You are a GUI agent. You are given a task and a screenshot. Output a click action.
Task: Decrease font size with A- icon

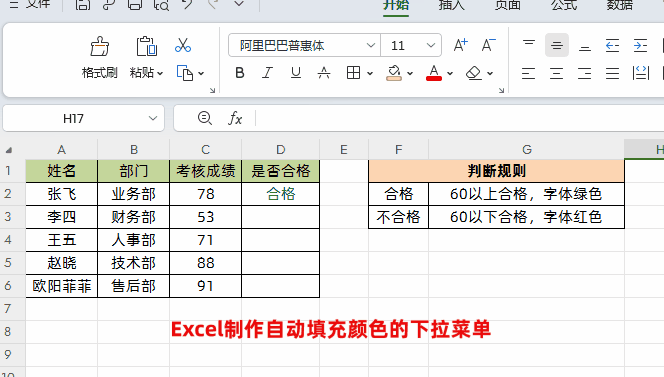488,45
